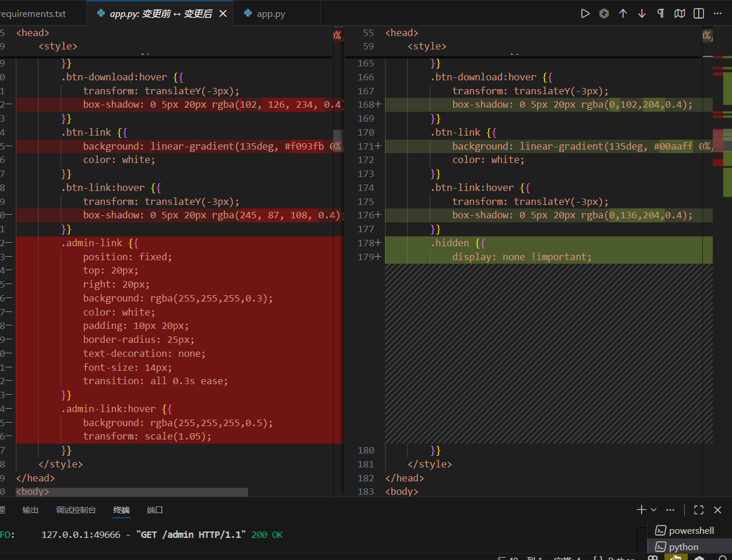Close the bottom panel with the X icon
The height and width of the screenshot is (560, 732).
coord(717,510)
